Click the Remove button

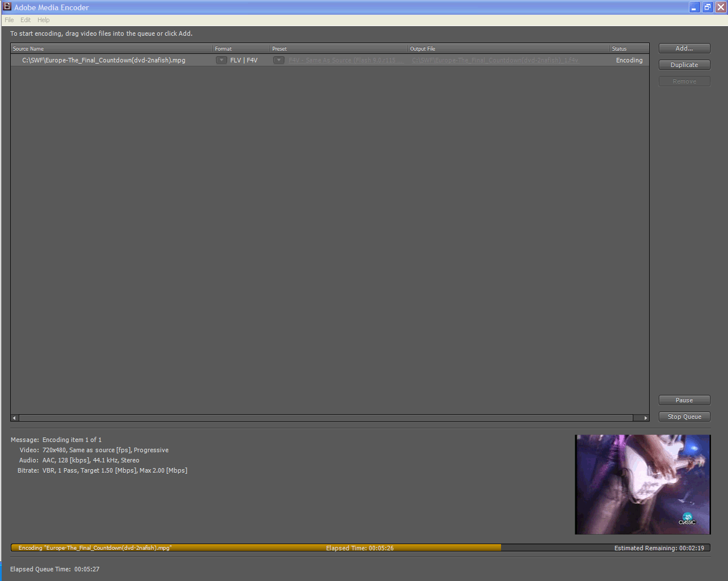click(684, 81)
